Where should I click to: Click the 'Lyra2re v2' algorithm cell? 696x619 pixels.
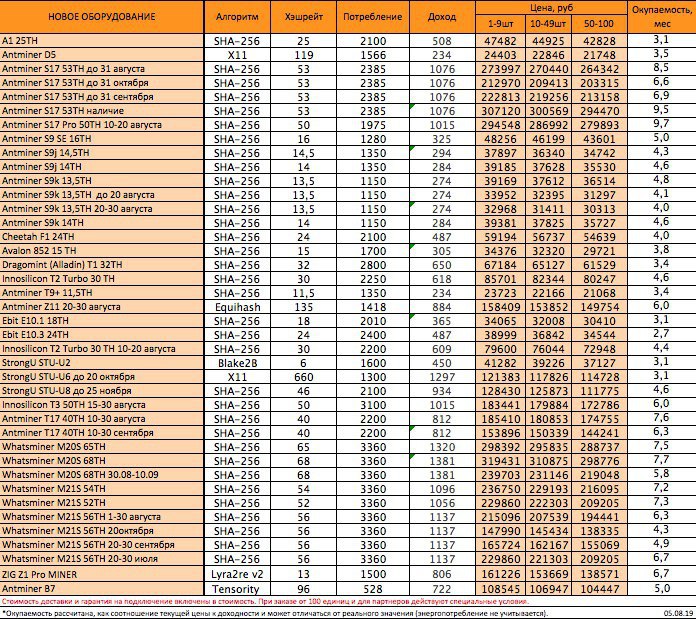point(237,575)
